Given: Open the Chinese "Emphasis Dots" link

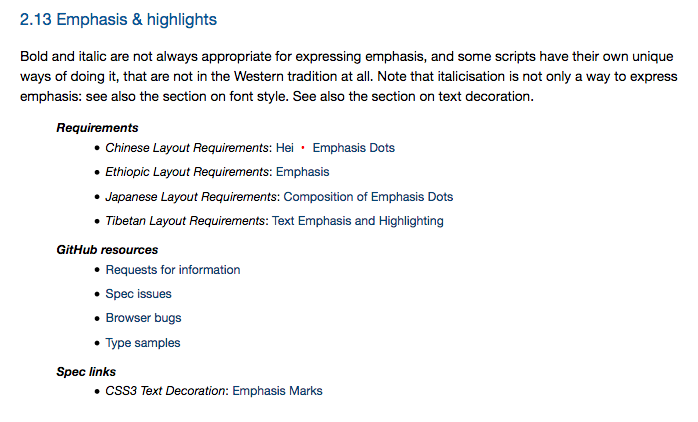Looking at the screenshot, I should pyautogui.click(x=353, y=148).
